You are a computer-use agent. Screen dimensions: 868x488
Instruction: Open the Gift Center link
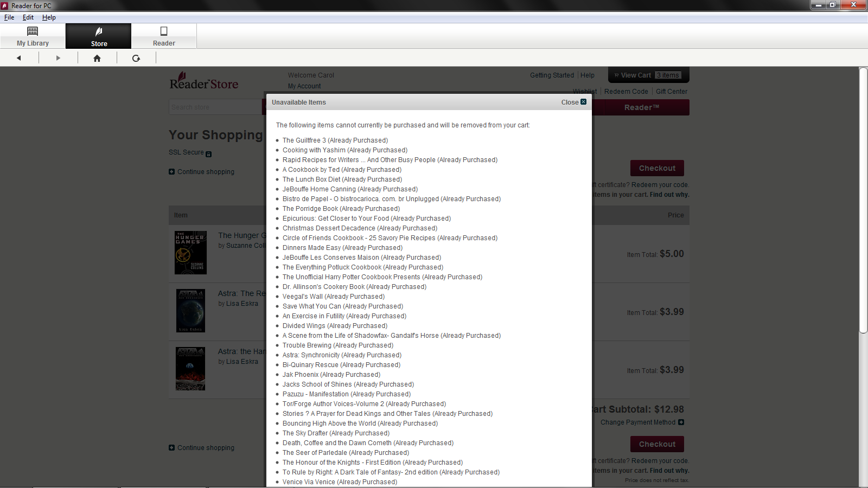click(x=672, y=92)
